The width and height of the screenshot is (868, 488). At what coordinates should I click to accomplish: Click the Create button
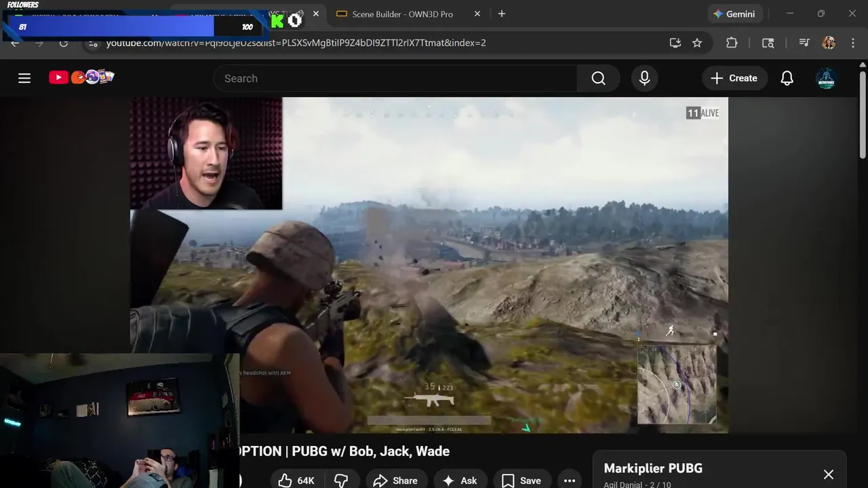click(x=734, y=79)
